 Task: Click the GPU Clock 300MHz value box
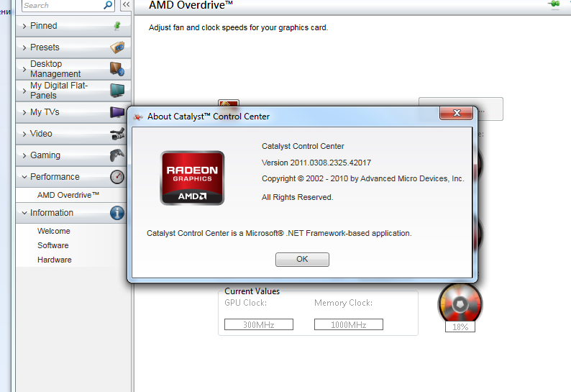[x=259, y=324]
